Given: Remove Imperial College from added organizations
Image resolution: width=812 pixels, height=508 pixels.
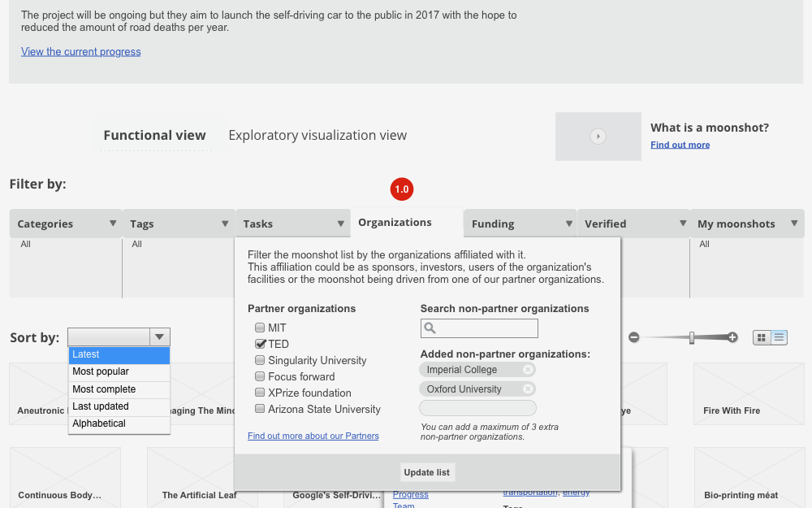Looking at the screenshot, I should point(528,370).
